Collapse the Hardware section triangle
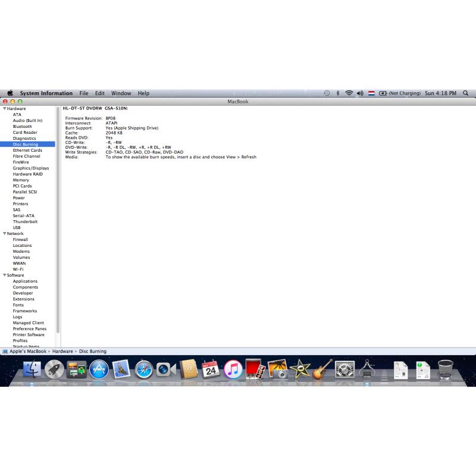Viewport: 476px width, 476px height. tap(5, 108)
